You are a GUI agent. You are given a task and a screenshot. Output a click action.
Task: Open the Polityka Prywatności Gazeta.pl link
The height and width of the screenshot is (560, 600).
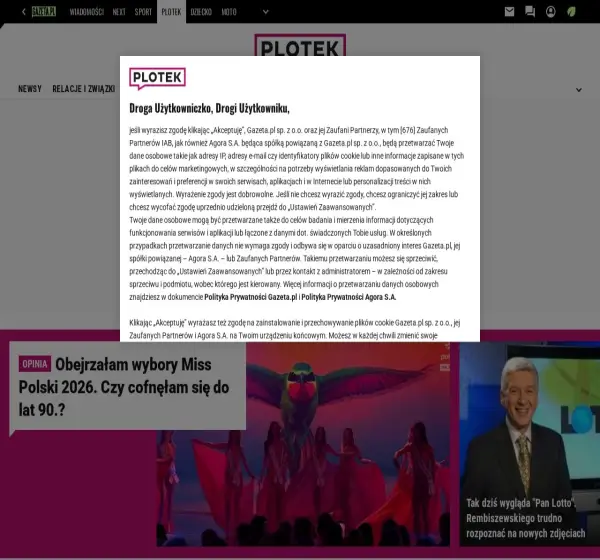tap(251, 297)
